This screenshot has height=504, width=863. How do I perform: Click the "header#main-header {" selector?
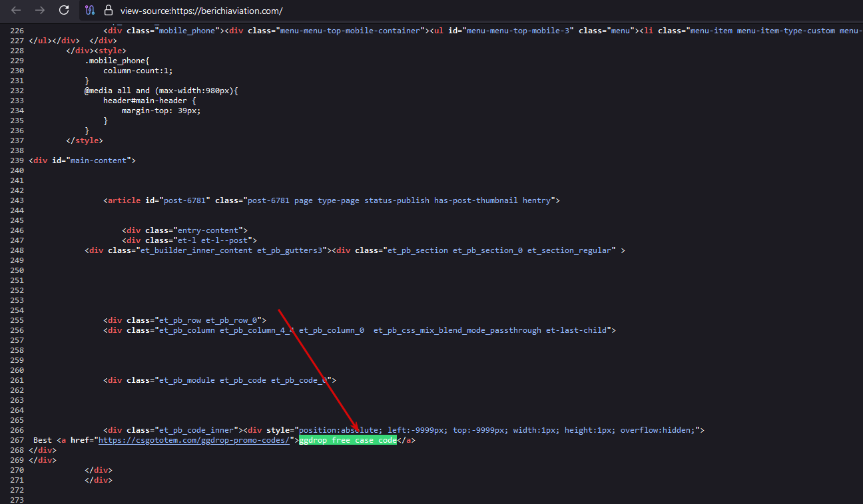click(x=150, y=101)
